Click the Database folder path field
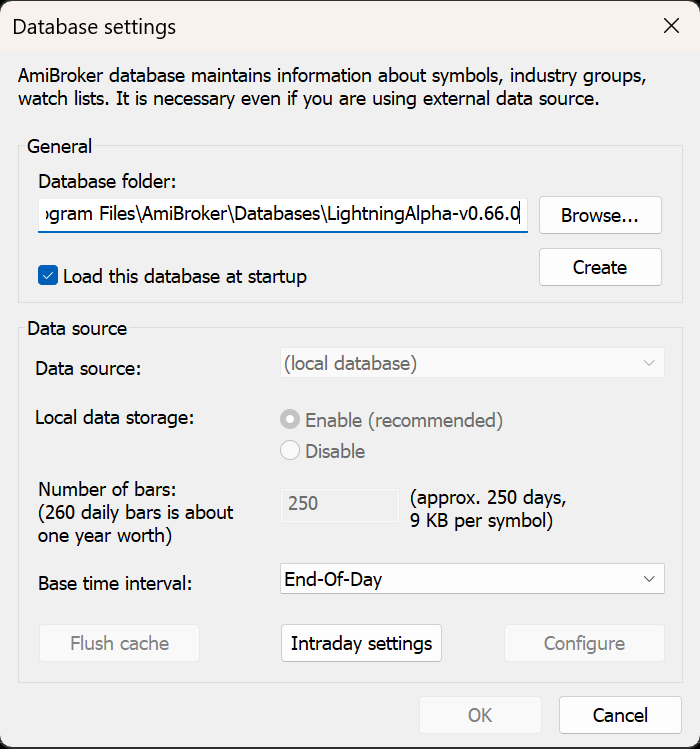 283,214
